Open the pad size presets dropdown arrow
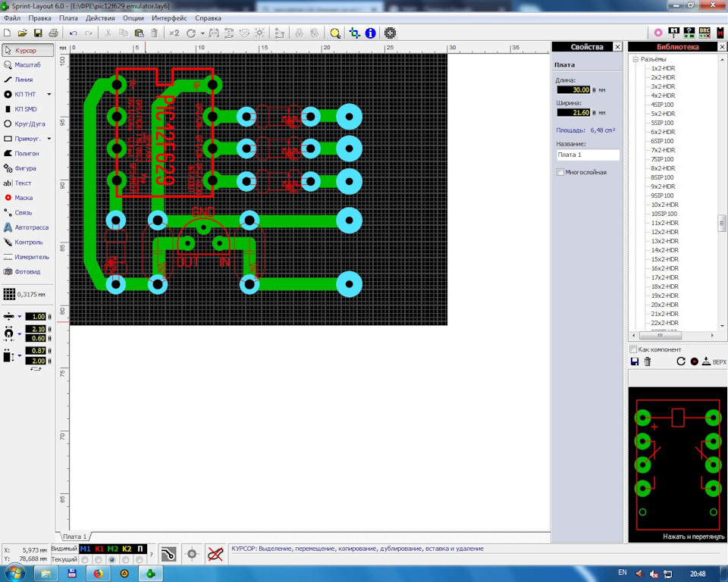This screenshot has height=582, width=728. [20, 333]
